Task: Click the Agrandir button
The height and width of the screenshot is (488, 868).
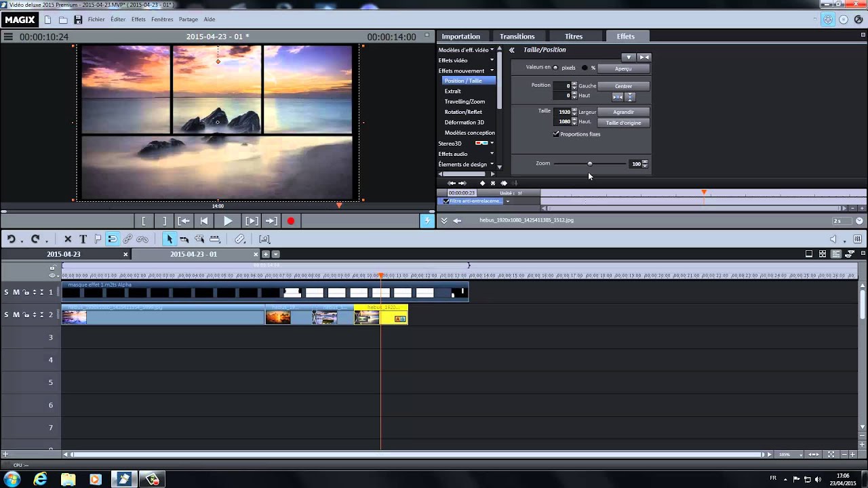Action: pos(623,112)
